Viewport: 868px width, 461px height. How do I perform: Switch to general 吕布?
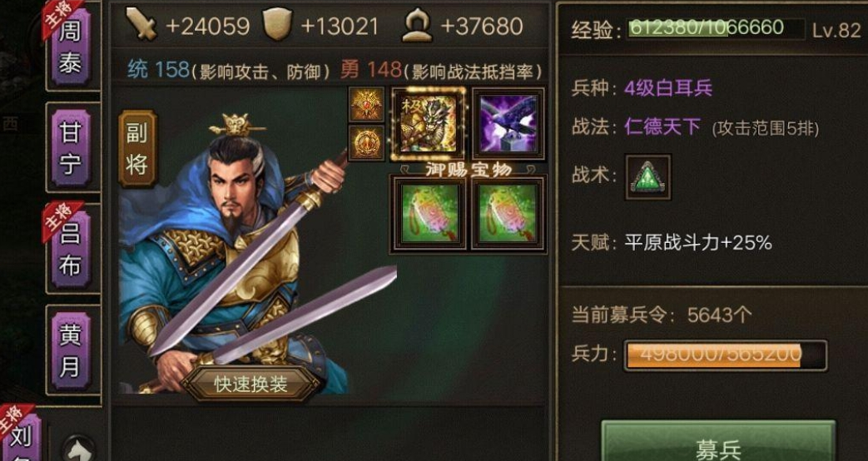[x=70, y=248]
